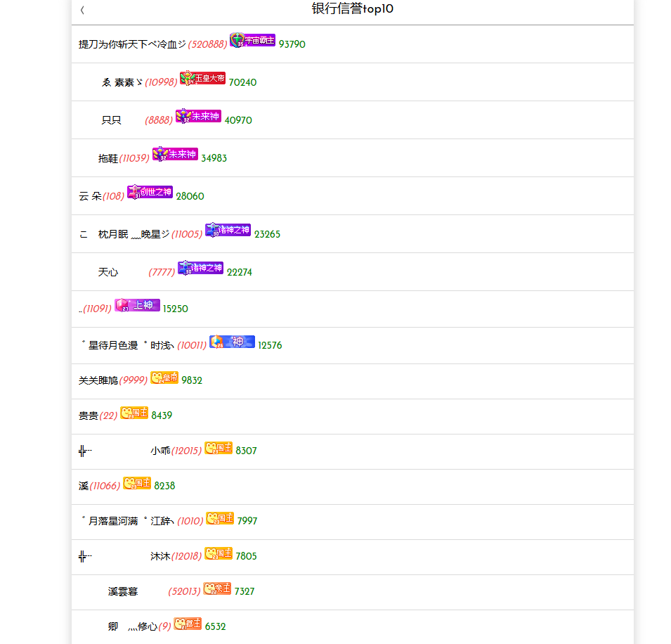Click the 创世之神 rank badge
The image size is (671, 644).
pyautogui.click(x=150, y=192)
